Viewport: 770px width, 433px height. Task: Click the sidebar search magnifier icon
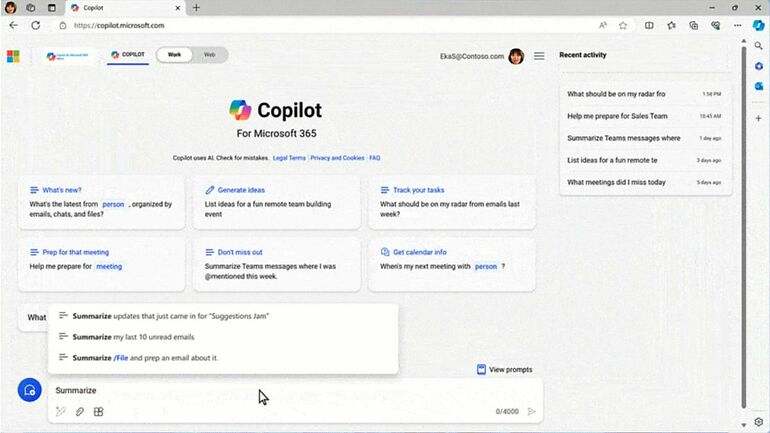[x=759, y=46]
